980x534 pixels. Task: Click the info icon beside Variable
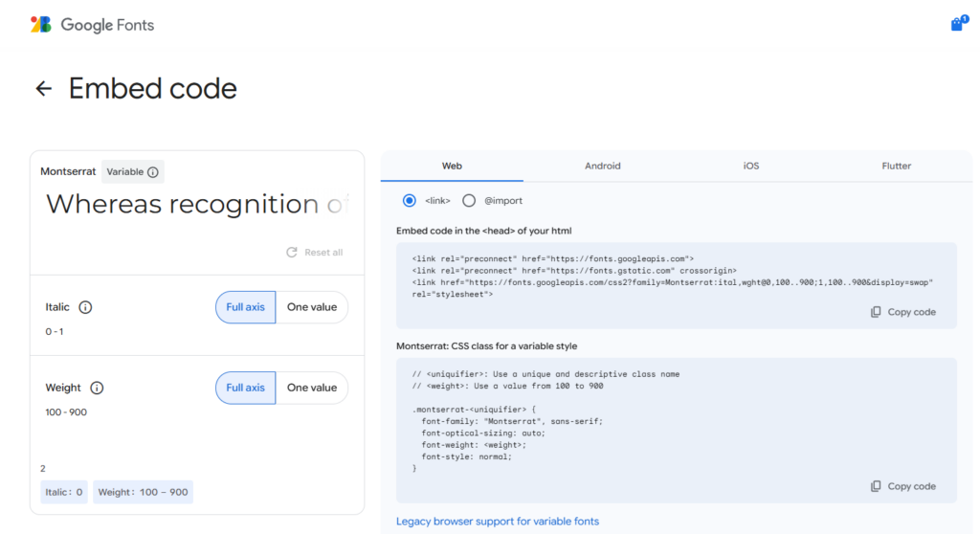tap(153, 172)
